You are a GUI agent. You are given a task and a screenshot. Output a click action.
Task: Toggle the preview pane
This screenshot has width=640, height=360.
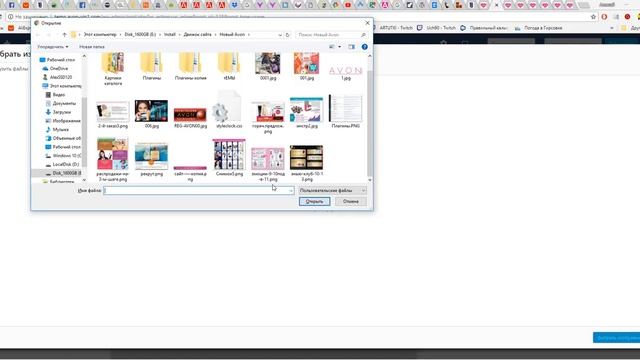click(351, 47)
